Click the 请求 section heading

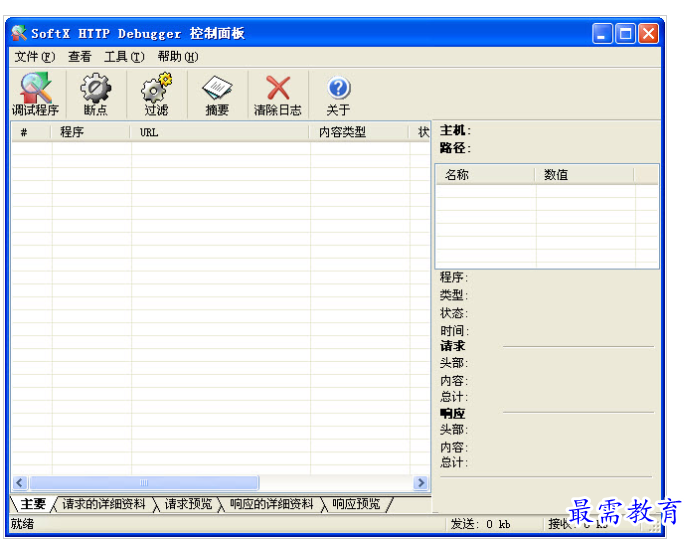tap(452, 346)
